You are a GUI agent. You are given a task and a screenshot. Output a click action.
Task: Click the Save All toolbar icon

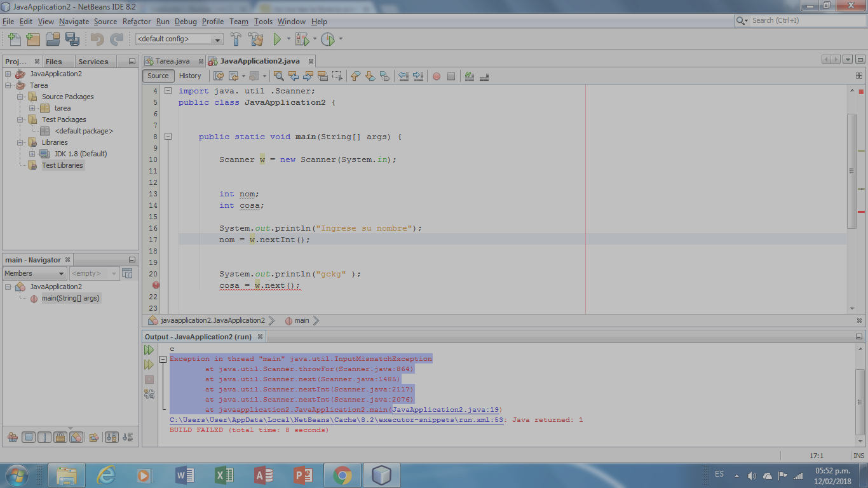72,39
